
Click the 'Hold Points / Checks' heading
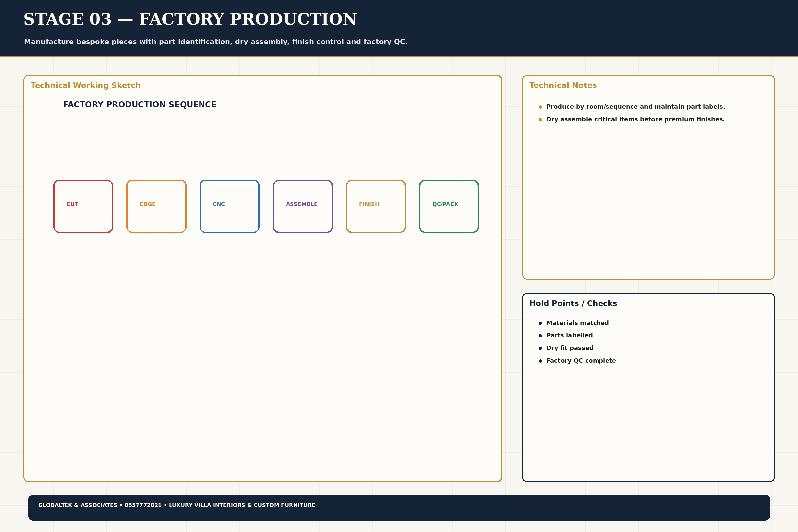(x=573, y=303)
